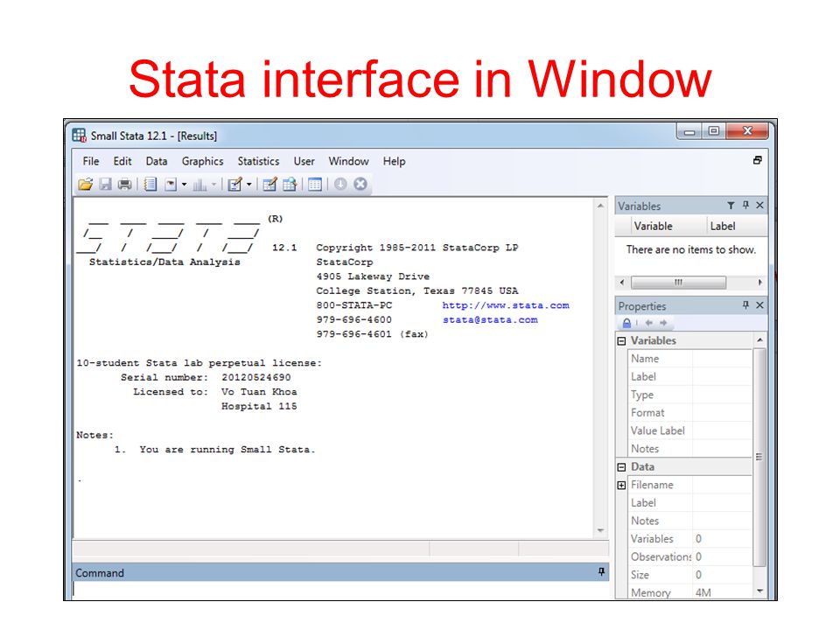The height and width of the screenshot is (630, 840).
Task: Click the Graph bar chart icon
Action: coord(199,185)
